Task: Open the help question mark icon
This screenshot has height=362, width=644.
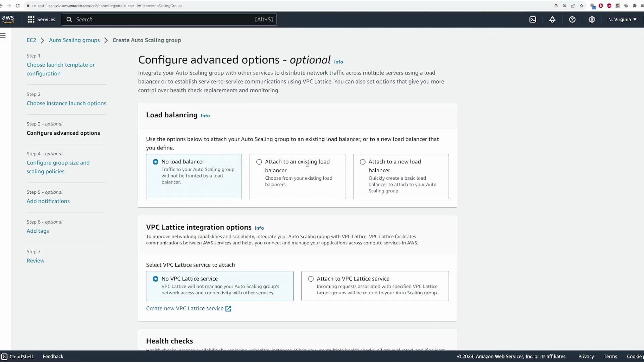Action: [x=572, y=19]
